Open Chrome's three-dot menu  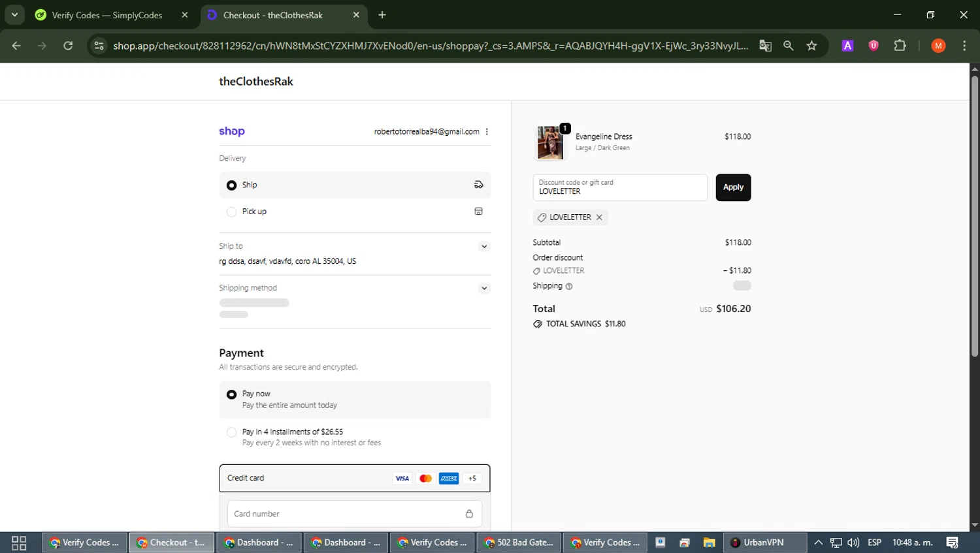964,46
